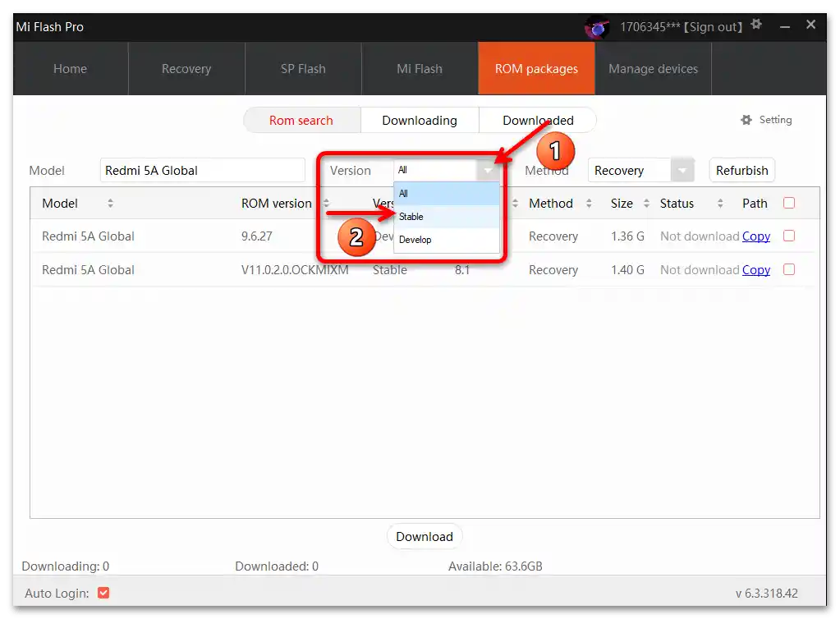
Task: Open the SP Flash tab
Action: point(303,68)
